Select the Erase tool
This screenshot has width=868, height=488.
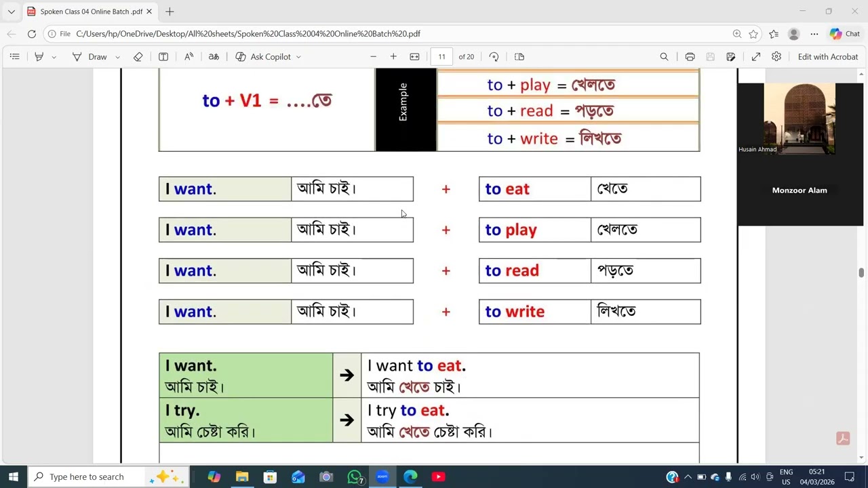click(x=138, y=57)
